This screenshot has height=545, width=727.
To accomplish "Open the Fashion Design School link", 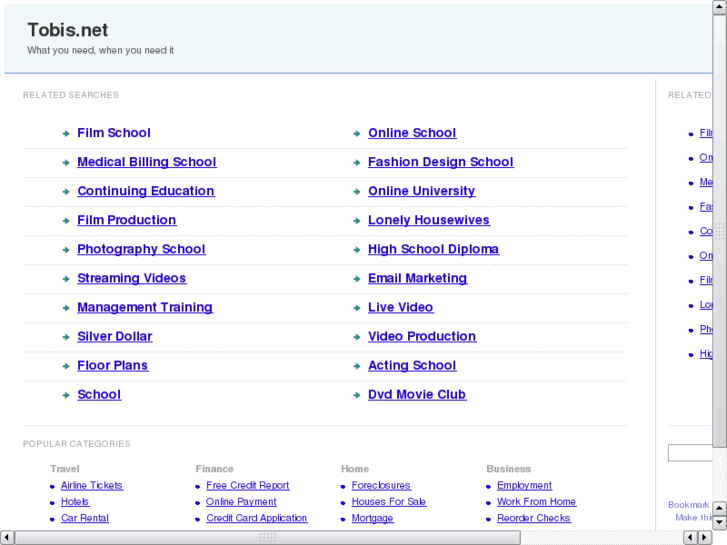I will pyautogui.click(x=440, y=162).
